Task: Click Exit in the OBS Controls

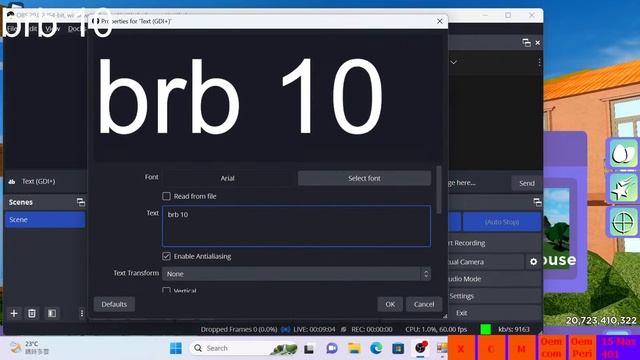Action: point(495,313)
